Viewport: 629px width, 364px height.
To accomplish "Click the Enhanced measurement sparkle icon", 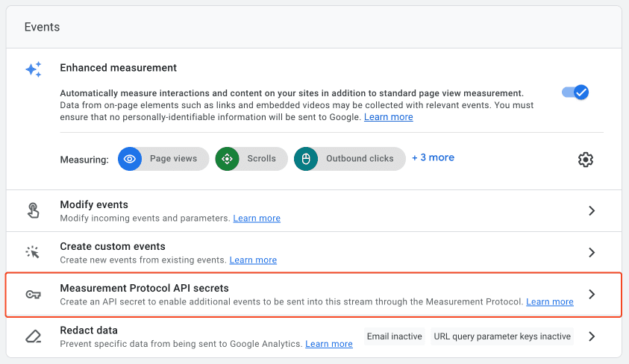I will (x=34, y=69).
